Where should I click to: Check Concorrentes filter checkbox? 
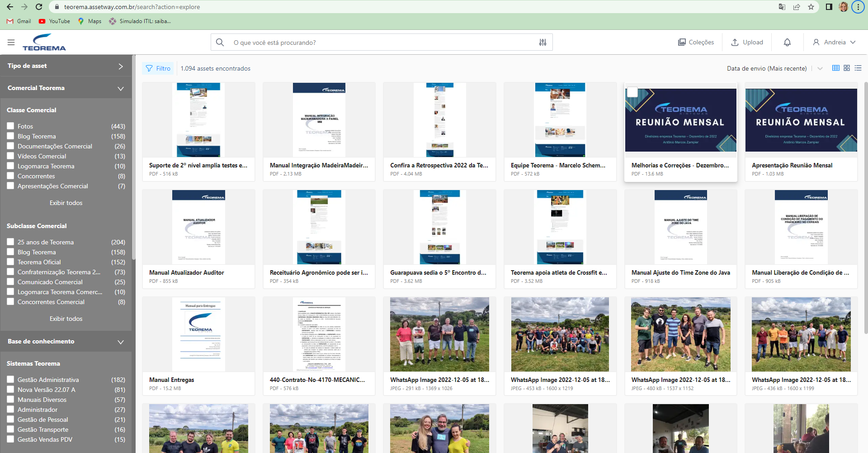coord(10,176)
